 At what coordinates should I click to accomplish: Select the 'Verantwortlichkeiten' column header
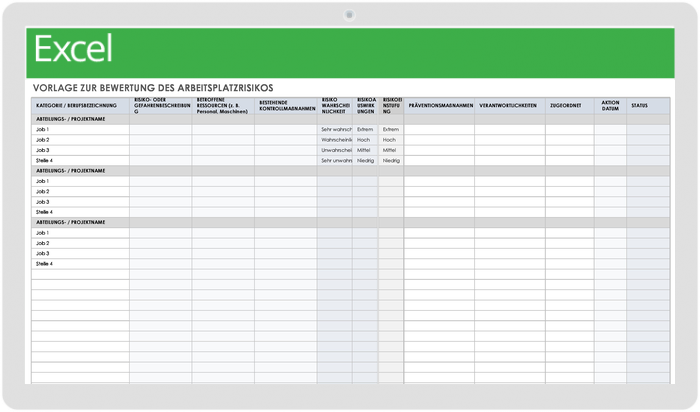point(510,106)
